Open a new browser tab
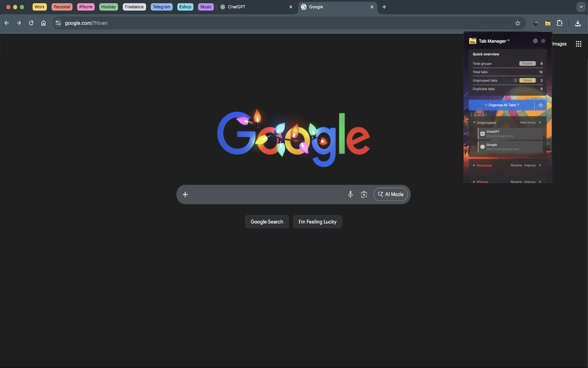The height and width of the screenshot is (368, 588). 384,7
